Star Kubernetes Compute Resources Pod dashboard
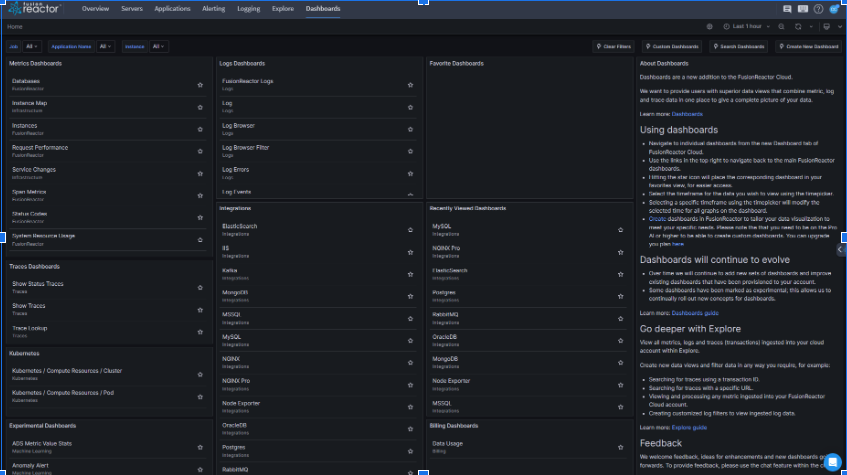The width and height of the screenshot is (847, 475). (200, 397)
